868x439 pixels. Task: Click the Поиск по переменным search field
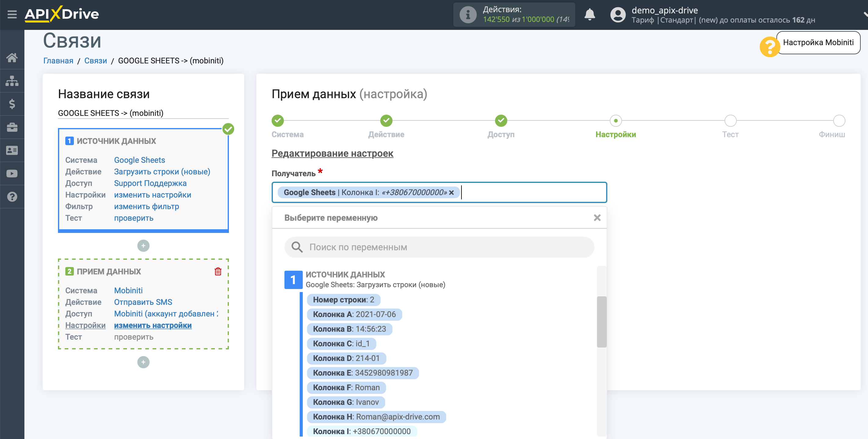(x=439, y=247)
